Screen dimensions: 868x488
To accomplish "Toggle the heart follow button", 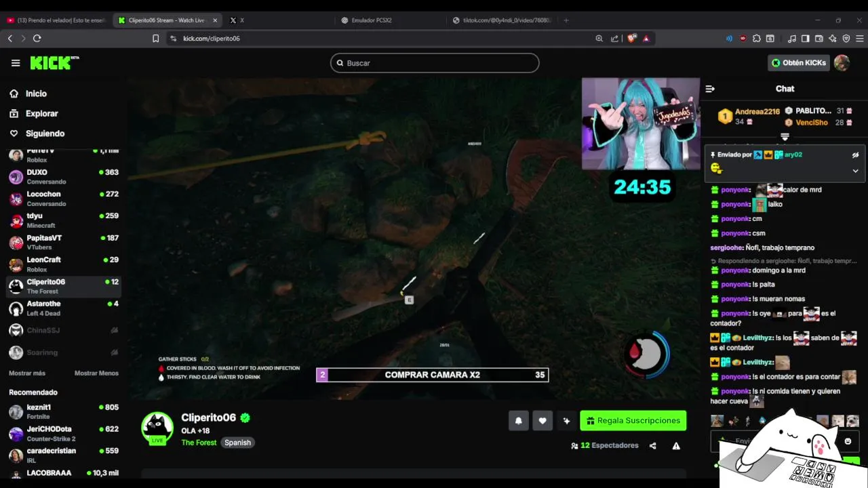I will (542, 421).
